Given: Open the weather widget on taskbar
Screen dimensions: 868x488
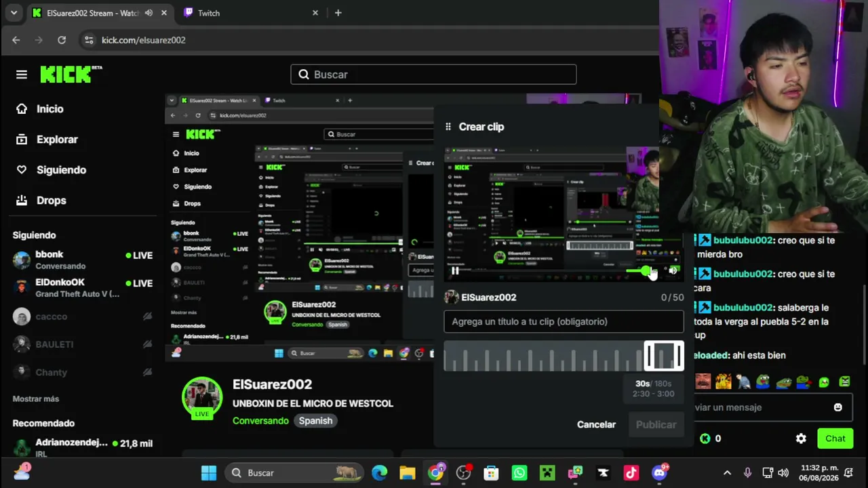Looking at the screenshot, I should pyautogui.click(x=22, y=472).
